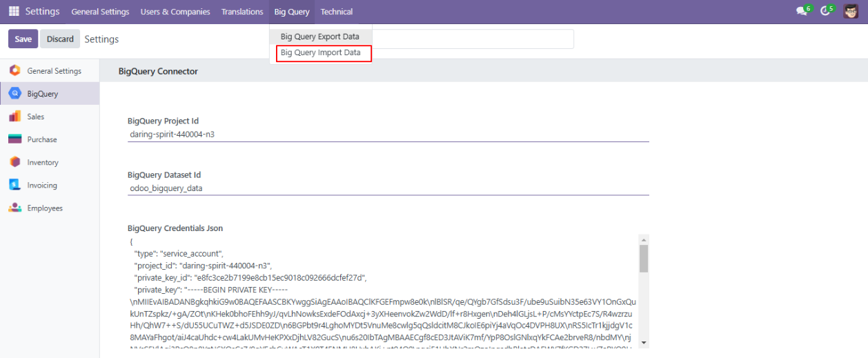Expand the Technical menu
Screen dimensions: 868x358
click(337, 12)
